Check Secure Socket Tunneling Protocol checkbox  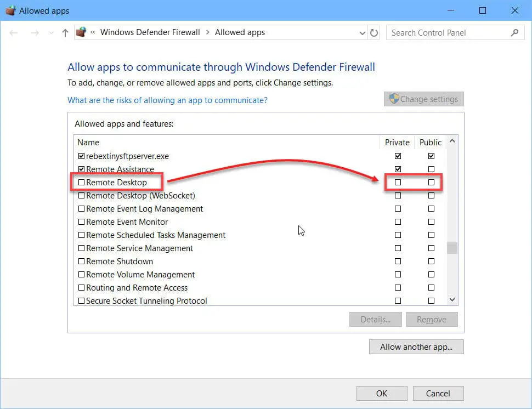click(81, 300)
